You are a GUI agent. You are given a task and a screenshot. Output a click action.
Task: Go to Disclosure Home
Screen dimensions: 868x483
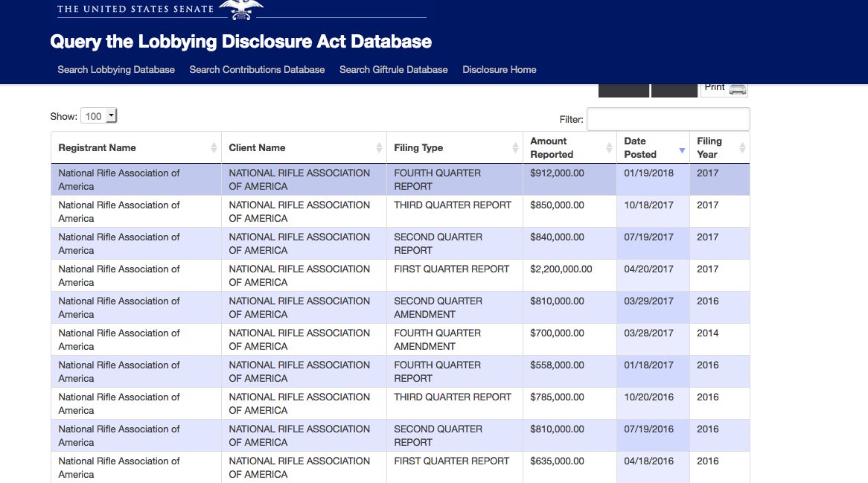[500, 70]
